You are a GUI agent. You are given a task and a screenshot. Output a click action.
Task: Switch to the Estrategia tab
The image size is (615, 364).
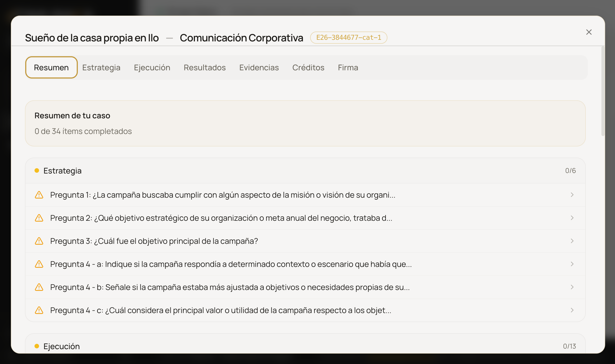[x=101, y=67]
